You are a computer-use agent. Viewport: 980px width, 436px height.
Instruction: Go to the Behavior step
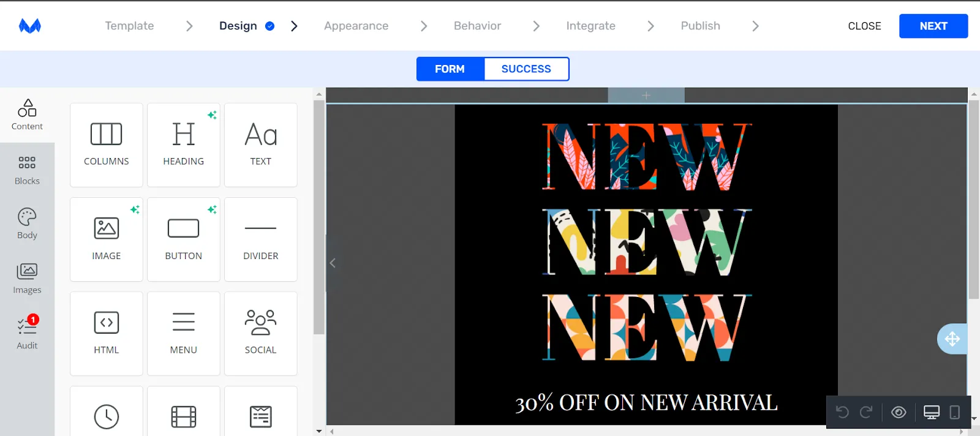tap(478, 26)
